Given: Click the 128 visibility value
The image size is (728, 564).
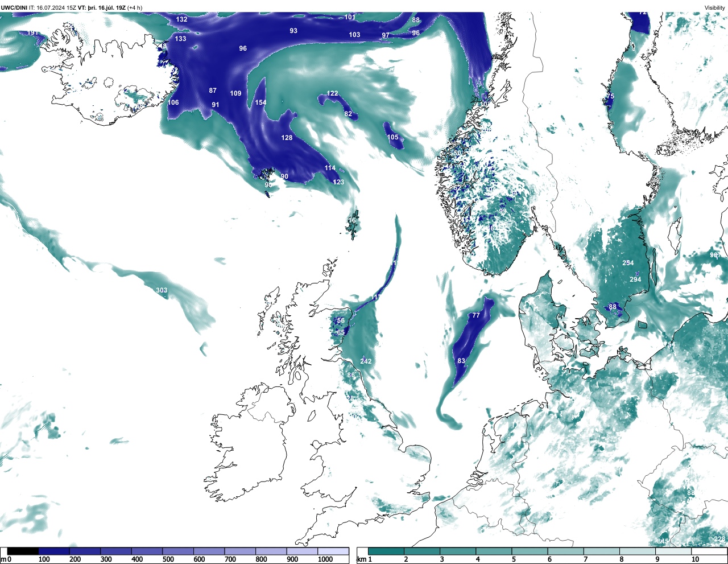Looking at the screenshot, I should pyautogui.click(x=287, y=138).
